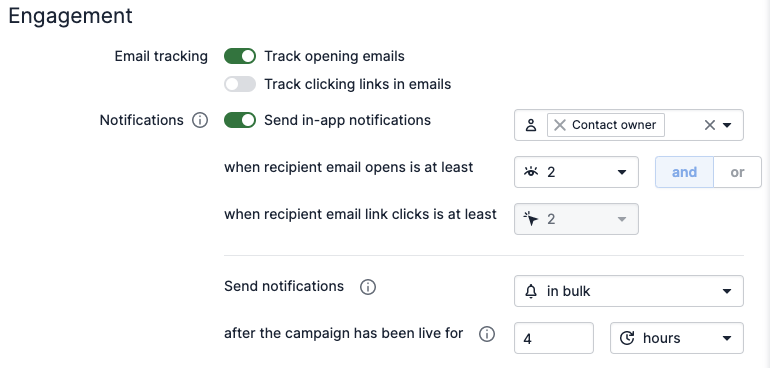Image resolution: width=770 pixels, height=368 pixels.
Task: Click the person icon in recipient field
Action: 531,125
